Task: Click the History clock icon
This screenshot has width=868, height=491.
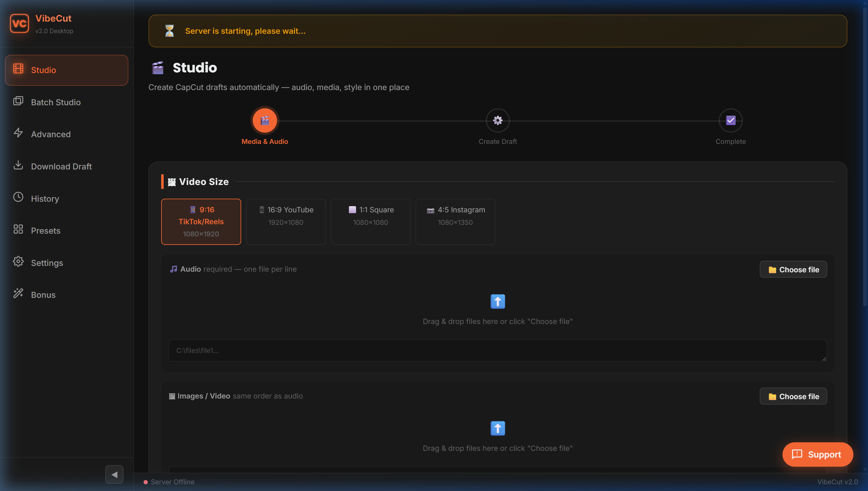Action: coord(18,197)
